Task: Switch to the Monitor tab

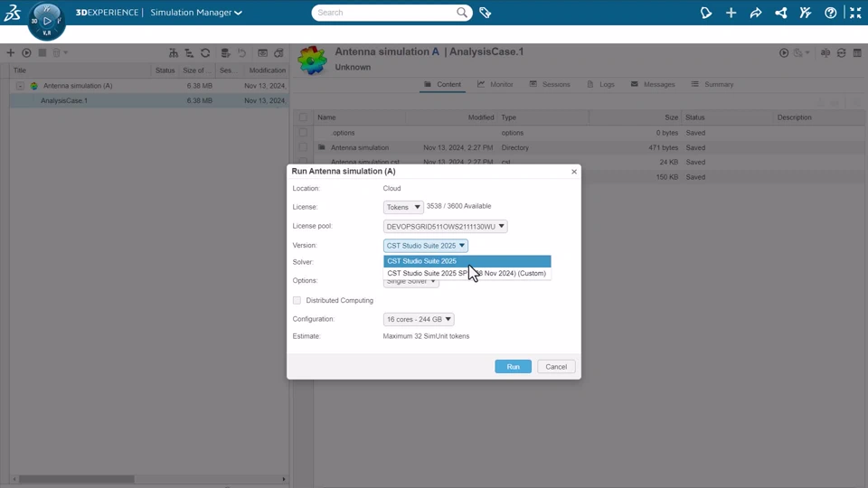Action: point(495,85)
